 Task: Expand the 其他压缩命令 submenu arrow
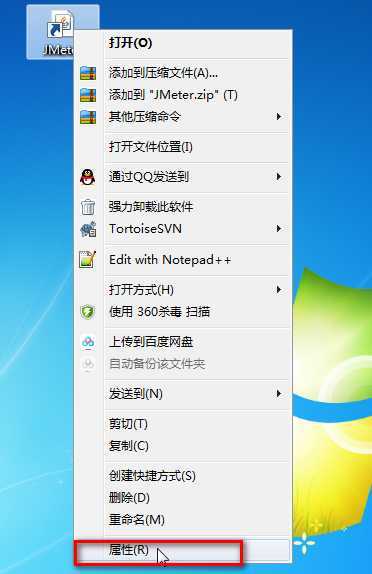coord(279,117)
